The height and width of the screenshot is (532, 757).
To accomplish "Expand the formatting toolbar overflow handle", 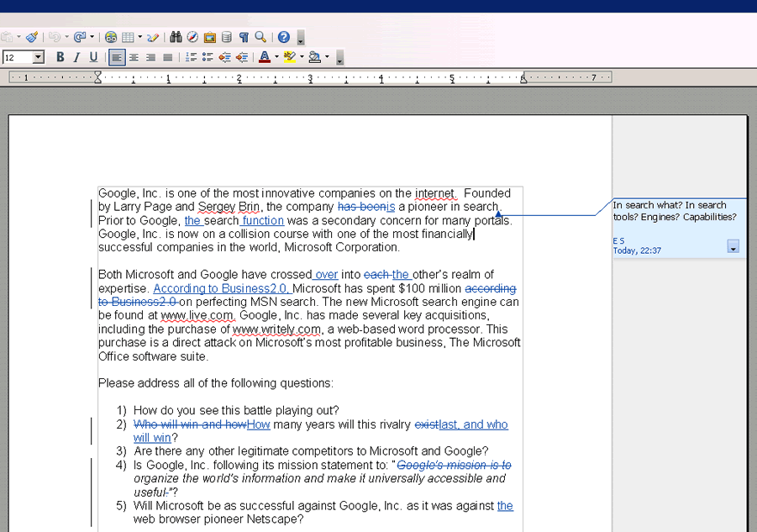I will point(340,57).
